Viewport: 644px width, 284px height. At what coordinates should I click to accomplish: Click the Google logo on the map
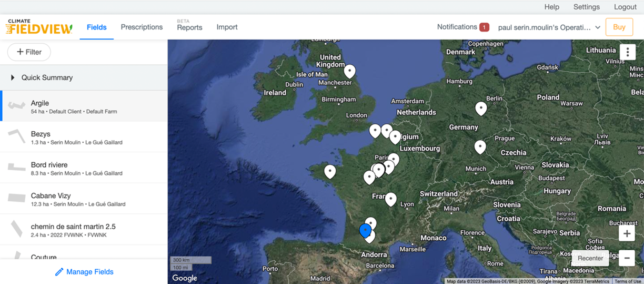coord(185,278)
